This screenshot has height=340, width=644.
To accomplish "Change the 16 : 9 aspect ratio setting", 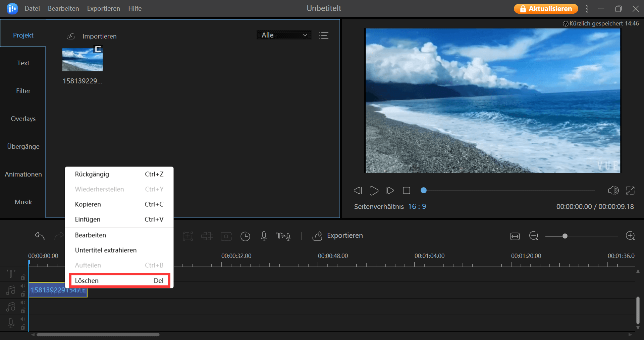I will 417,207.
